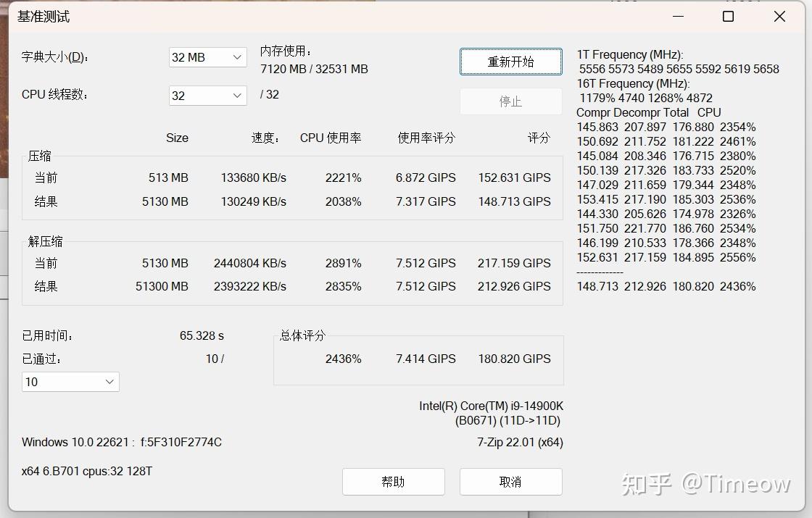Click the decompression CPU usage 2891% value
The height and width of the screenshot is (518, 812).
[x=344, y=263]
